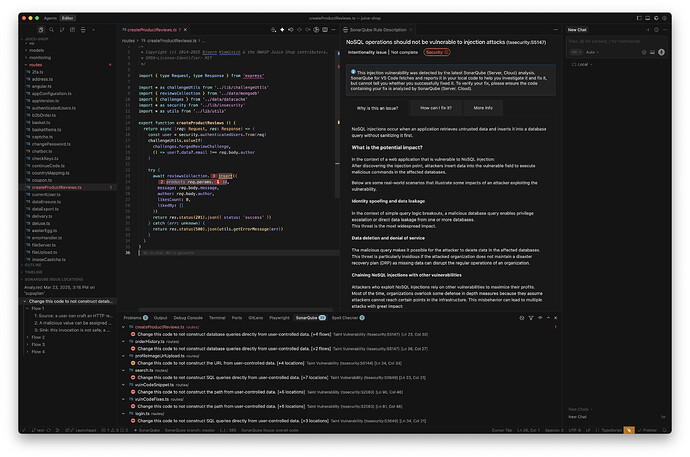
Task: Open chat history clock icon
Action: pyautogui.click(x=656, y=30)
